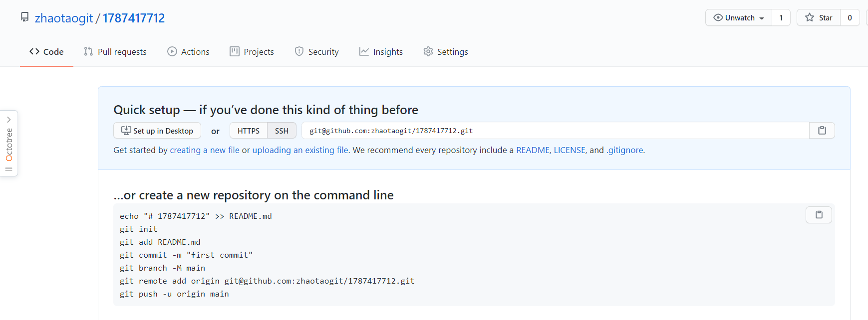Viewport: 868px width, 320px height.
Task: Click the desktop download icon
Action: (126, 131)
